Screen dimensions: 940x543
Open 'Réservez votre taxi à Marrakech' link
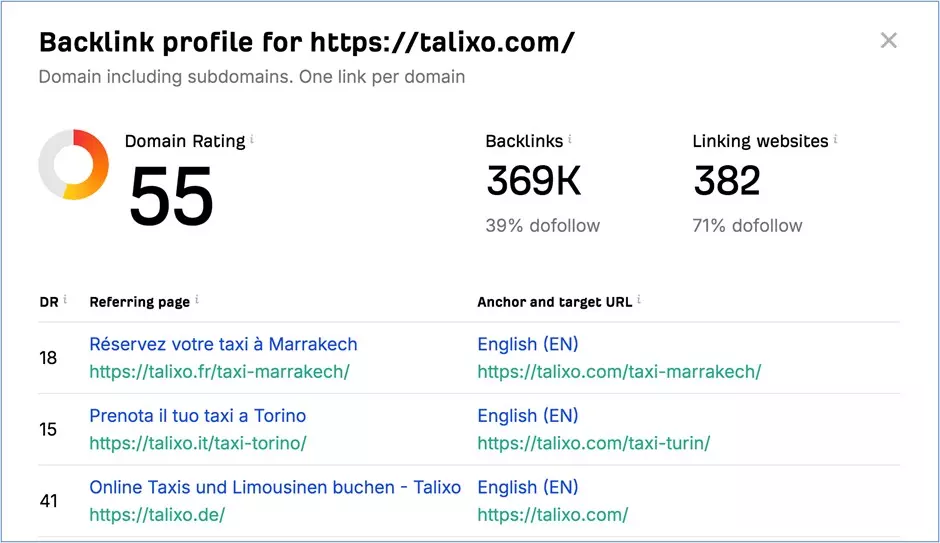coord(223,344)
